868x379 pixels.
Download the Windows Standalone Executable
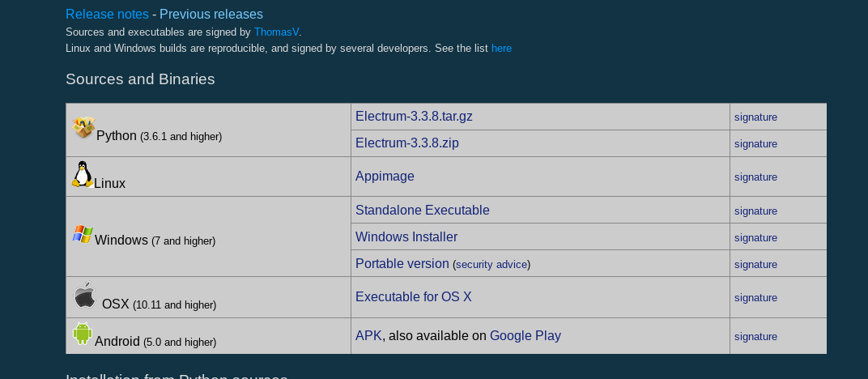coord(423,211)
